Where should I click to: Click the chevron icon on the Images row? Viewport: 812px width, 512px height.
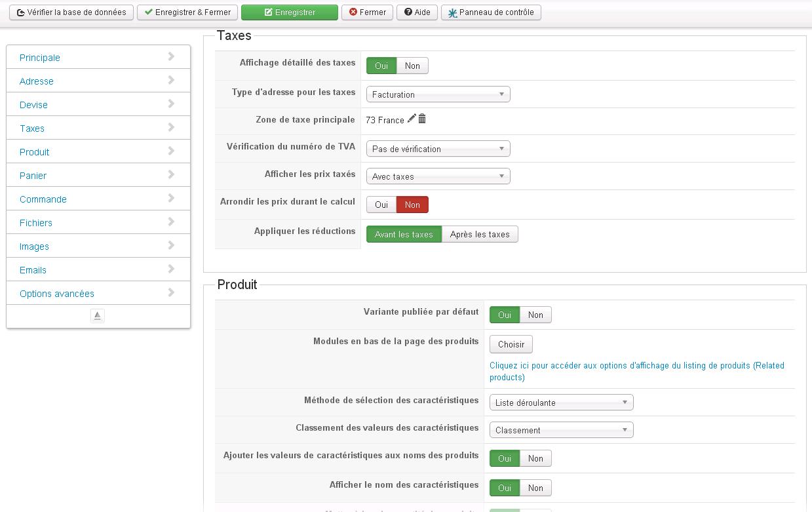[x=171, y=246]
